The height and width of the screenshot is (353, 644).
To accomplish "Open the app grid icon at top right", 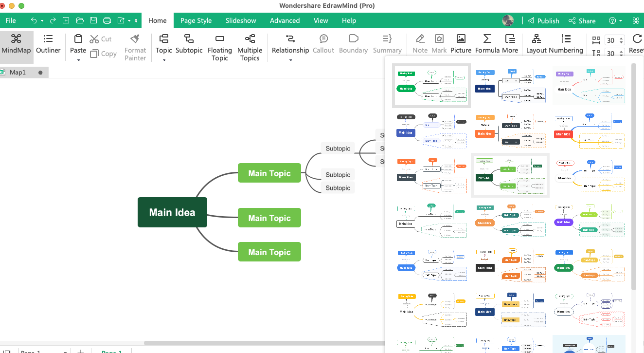I will click(x=636, y=20).
